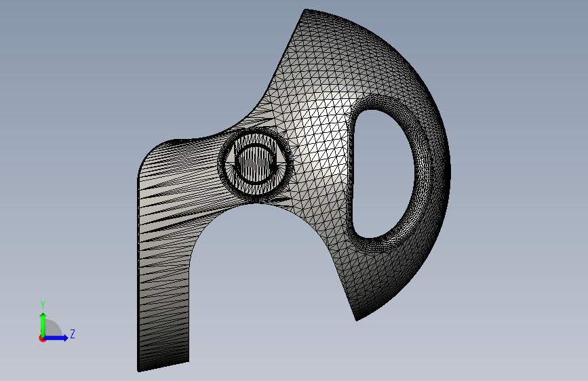588x381 pixels.
Task: Click the green Y axis arrow
Action: [x=43, y=325]
